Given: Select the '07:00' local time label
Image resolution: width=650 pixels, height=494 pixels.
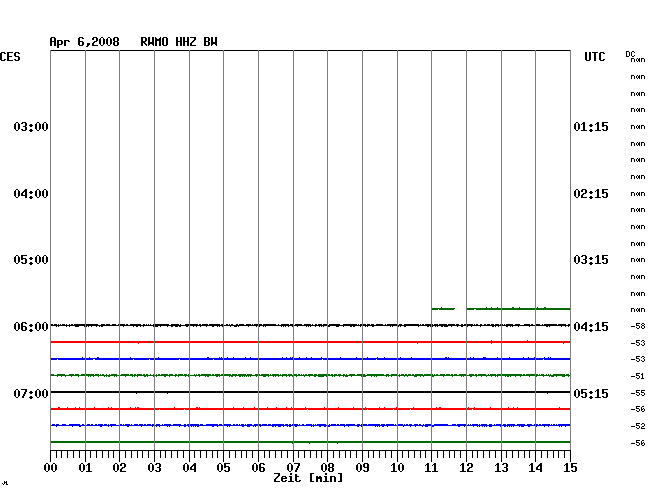Looking at the screenshot, I should (x=31, y=393).
